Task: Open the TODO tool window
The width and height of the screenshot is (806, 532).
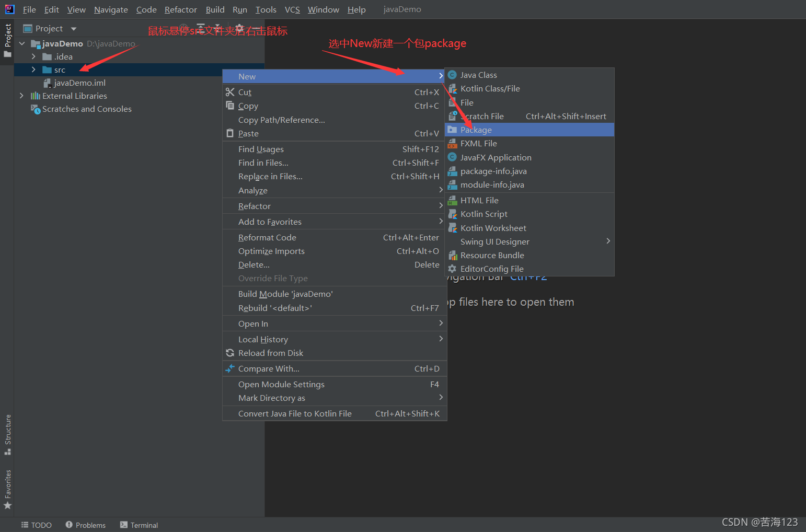Action: [37, 525]
